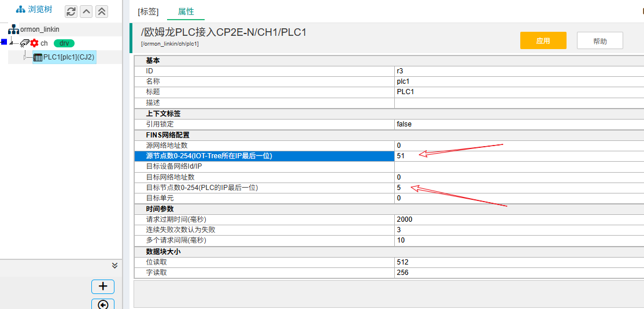Select the 多个请求间隔(毫秒) property label

pyautogui.click(x=176, y=240)
